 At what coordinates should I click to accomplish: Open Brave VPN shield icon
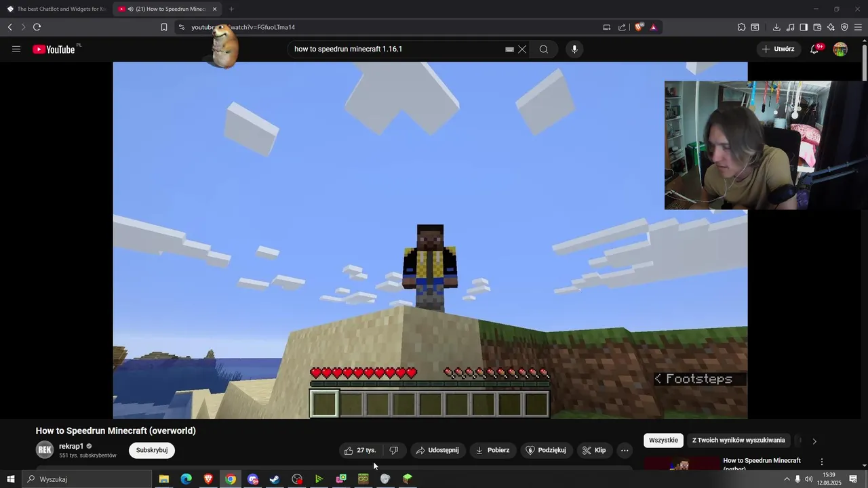[844, 27]
